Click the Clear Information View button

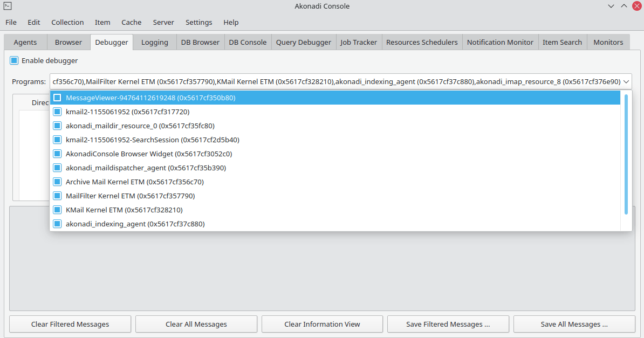tap(322, 325)
